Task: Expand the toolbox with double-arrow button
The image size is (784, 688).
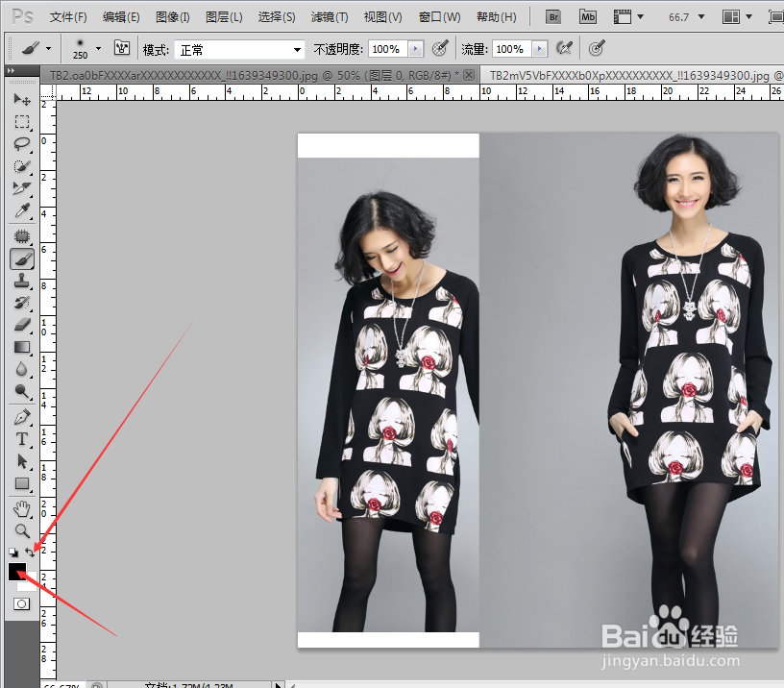Action: (11, 70)
